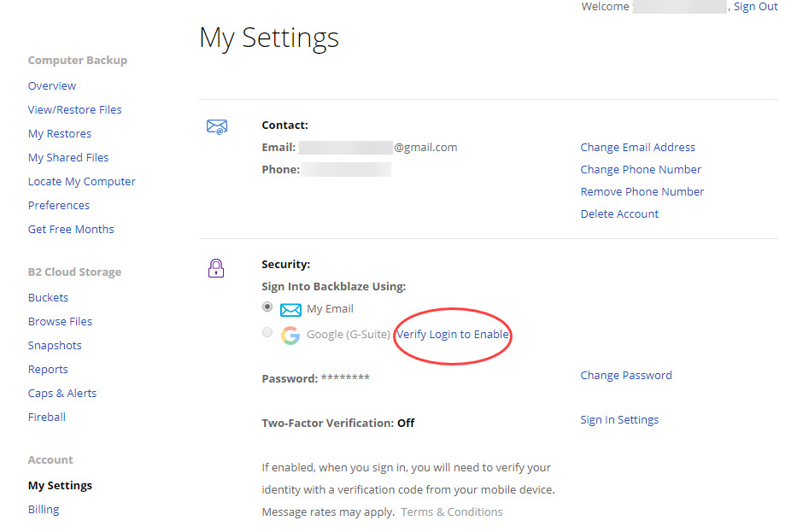
Task: Open Locate My Computer
Action: [82, 182]
